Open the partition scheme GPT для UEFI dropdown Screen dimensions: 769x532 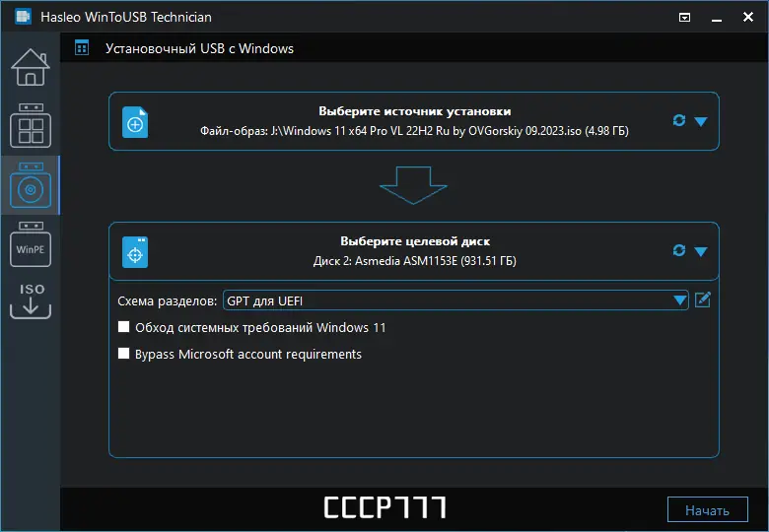456,300
